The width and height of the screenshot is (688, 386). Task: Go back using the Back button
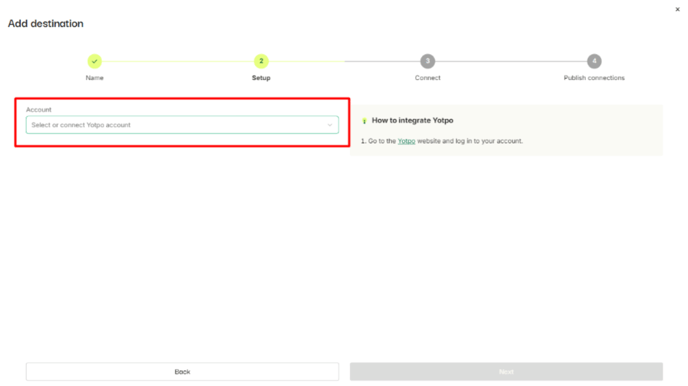click(182, 372)
